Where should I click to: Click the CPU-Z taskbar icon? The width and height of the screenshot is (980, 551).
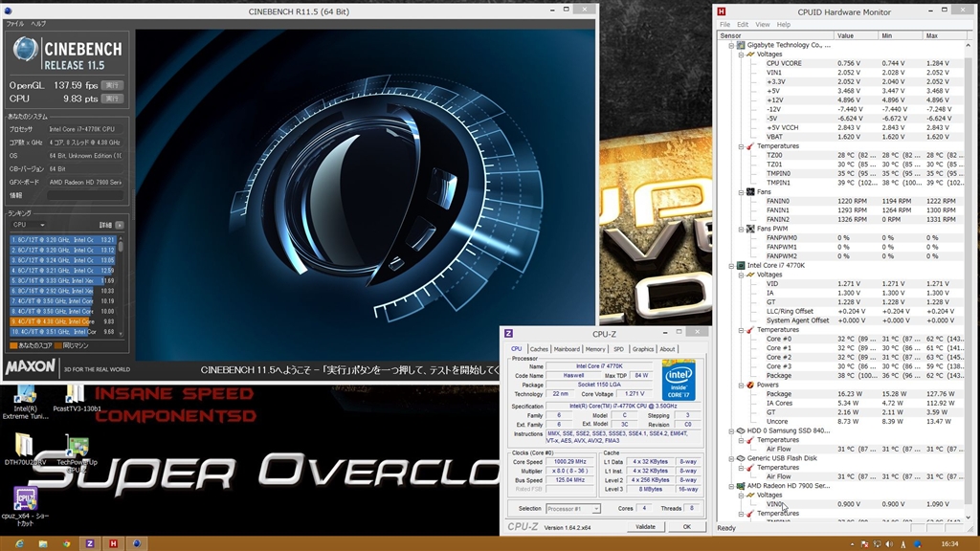point(90,542)
